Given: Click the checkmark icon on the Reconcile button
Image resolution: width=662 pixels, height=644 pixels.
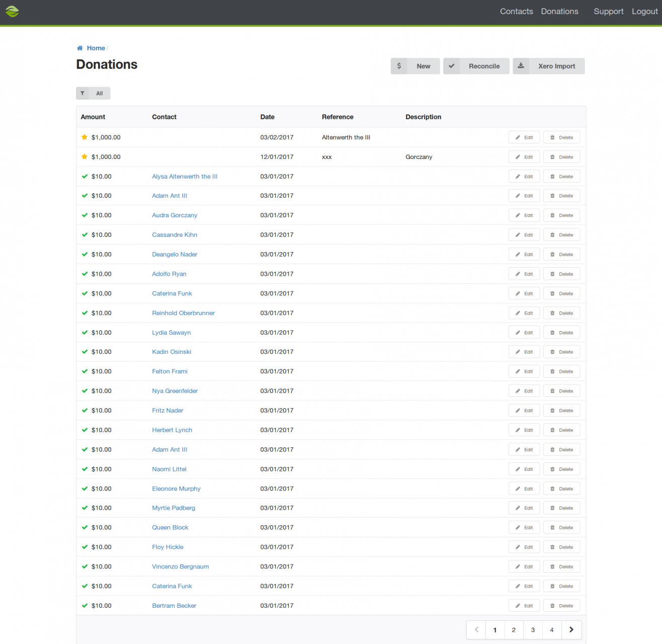Looking at the screenshot, I should 451,66.
